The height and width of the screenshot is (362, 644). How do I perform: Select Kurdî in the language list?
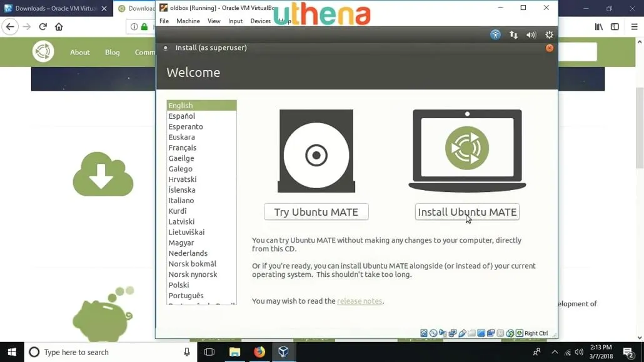(202, 211)
